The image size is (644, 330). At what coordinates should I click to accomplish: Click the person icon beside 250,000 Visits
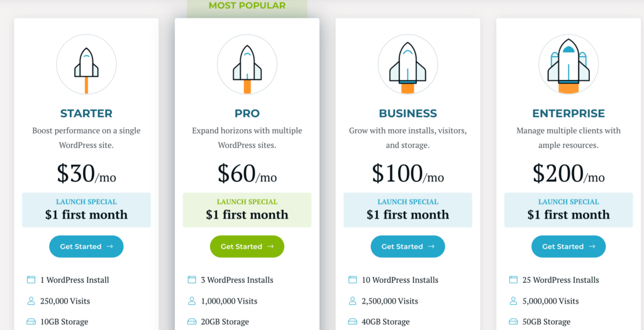point(31,301)
